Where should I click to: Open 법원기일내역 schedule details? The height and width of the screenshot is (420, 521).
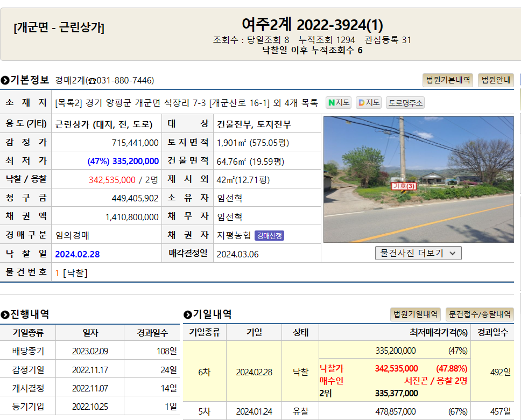416,314
